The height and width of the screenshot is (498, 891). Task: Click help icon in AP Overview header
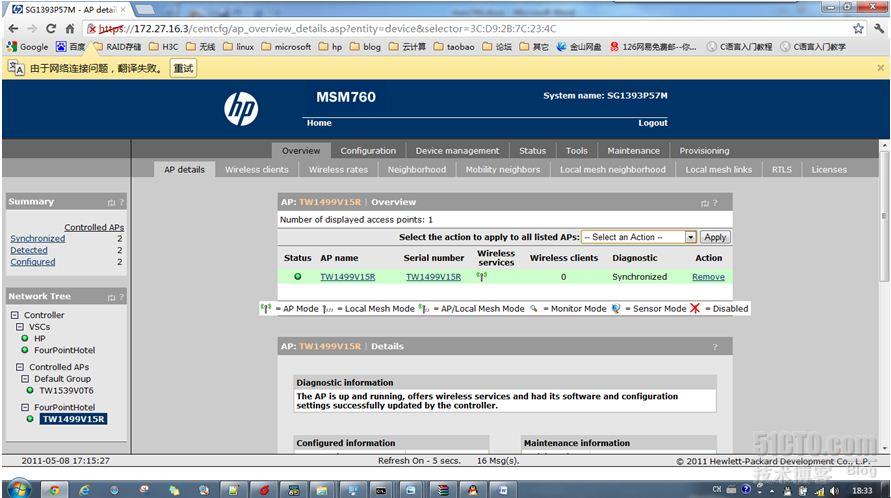click(x=715, y=203)
